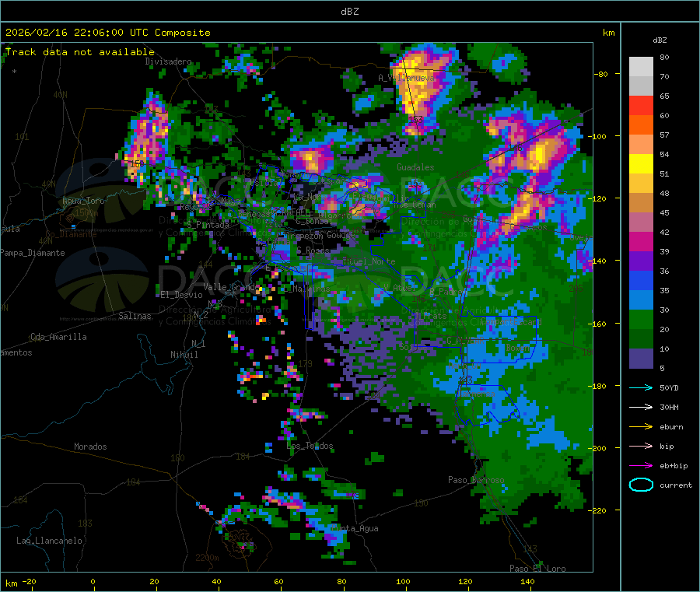700x592 pixels.
Task: Click the '-20' km tick on bottom axis
Action: [29, 581]
